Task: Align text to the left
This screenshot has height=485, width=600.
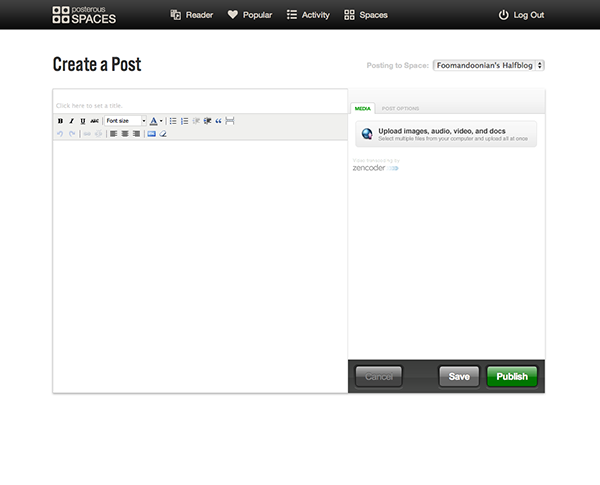Action: (113, 133)
